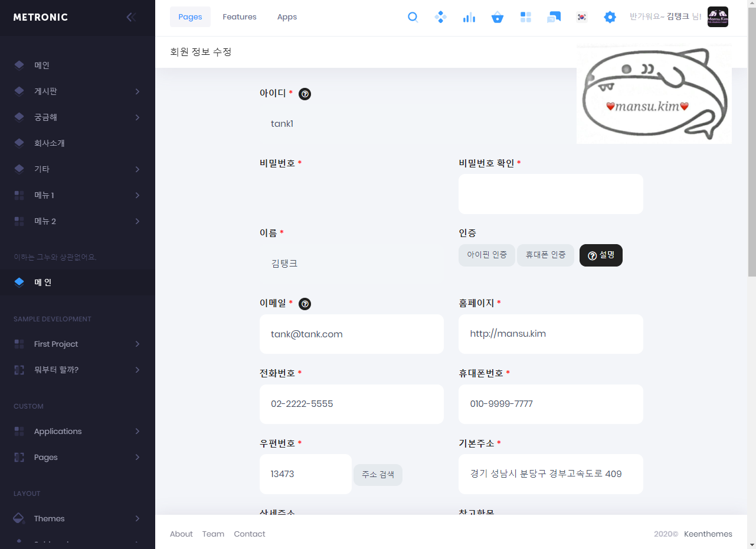Click the SAMPLE DEVELOPMENT section heading
Viewport: 756px width, 549px height.
click(53, 319)
